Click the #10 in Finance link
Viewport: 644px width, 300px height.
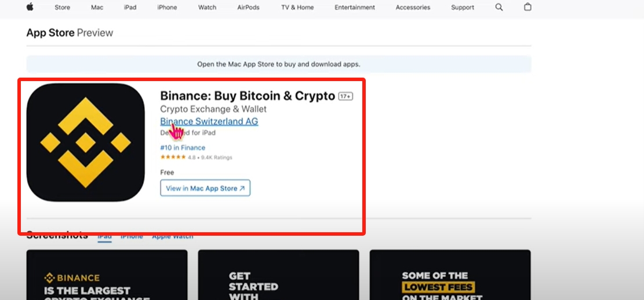(x=183, y=148)
